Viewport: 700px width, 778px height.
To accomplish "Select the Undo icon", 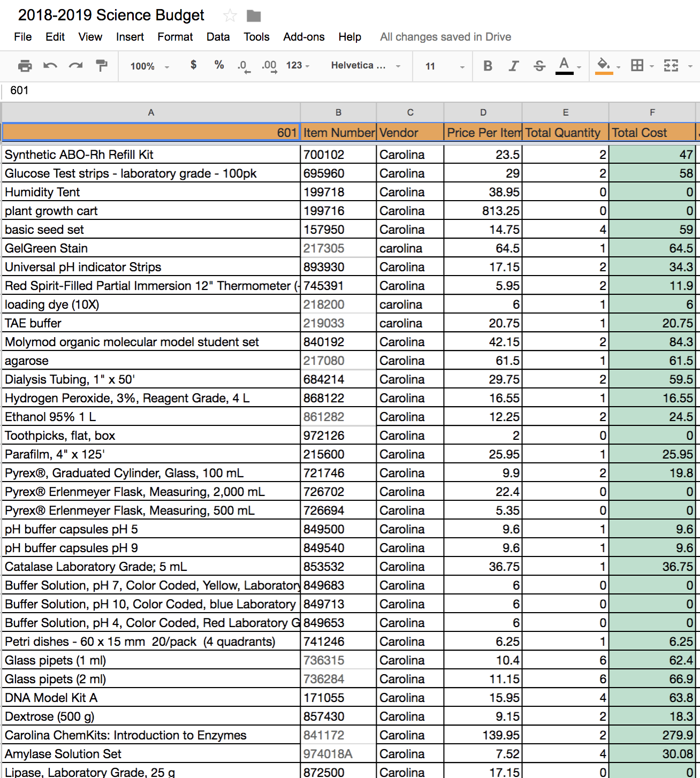I will pyautogui.click(x=50, y=65).
